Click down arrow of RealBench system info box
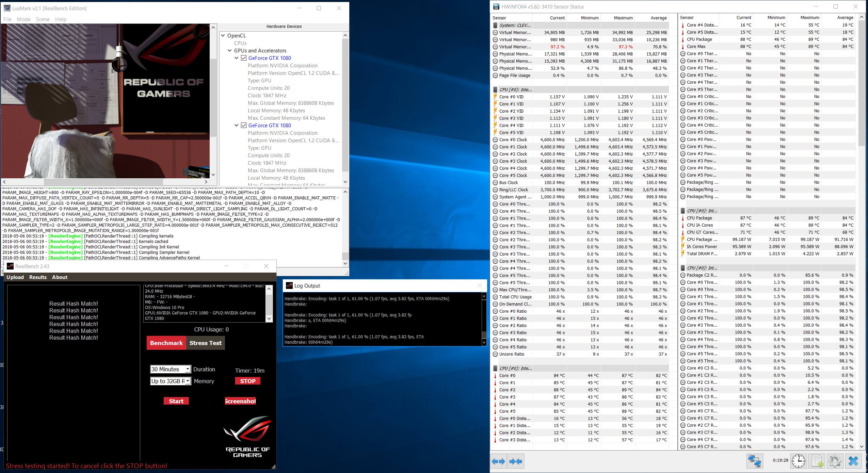Image resolution: width=868 pixels, height=473 pixels. coord(269,319)
